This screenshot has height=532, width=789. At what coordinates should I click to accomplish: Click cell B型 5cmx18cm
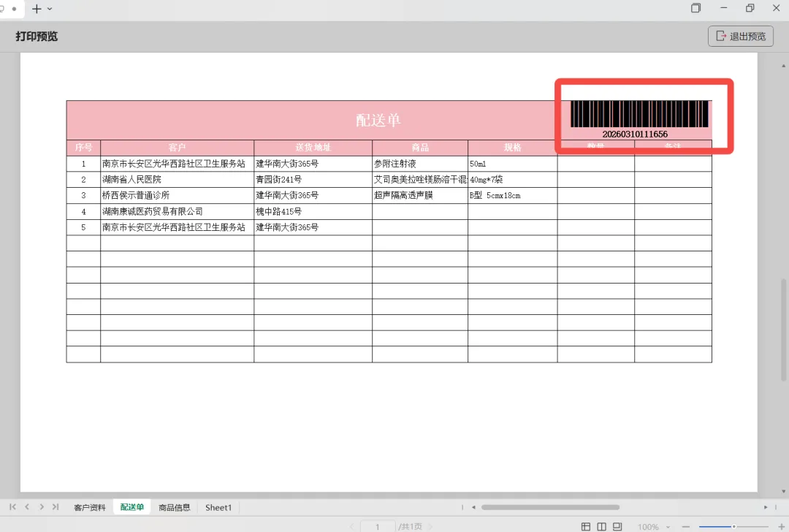(513, 195)
